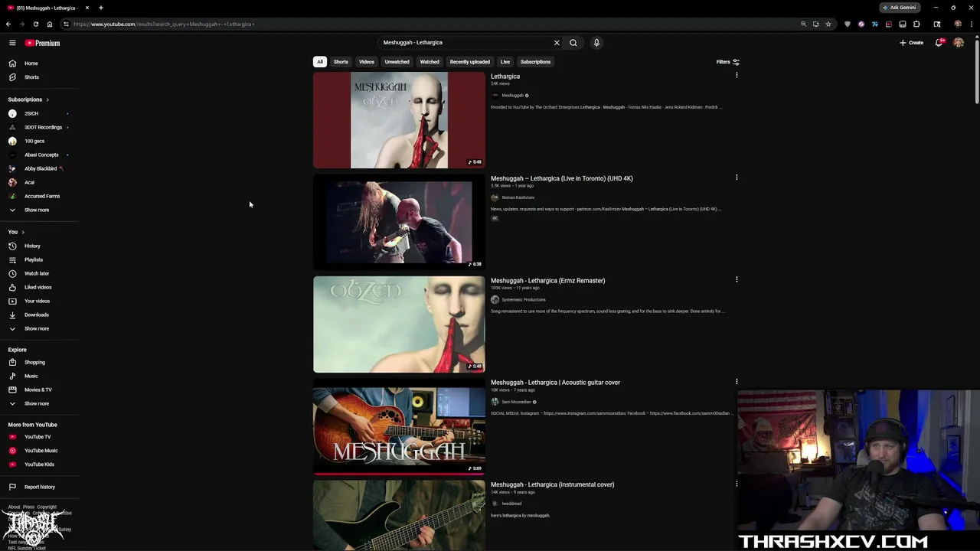Screen dimensions: 980x551
Task: Expand Show more under You
Action: 36,328
